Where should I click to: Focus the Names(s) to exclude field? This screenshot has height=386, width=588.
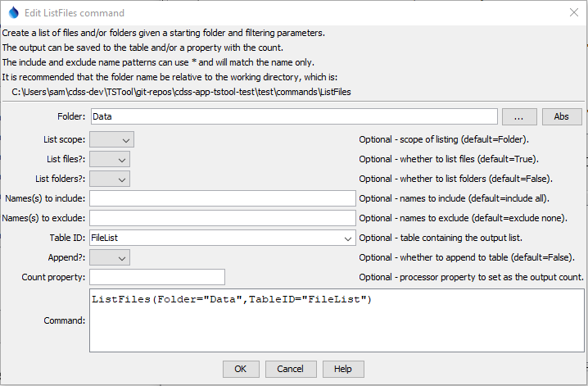[x=223, y=218]
